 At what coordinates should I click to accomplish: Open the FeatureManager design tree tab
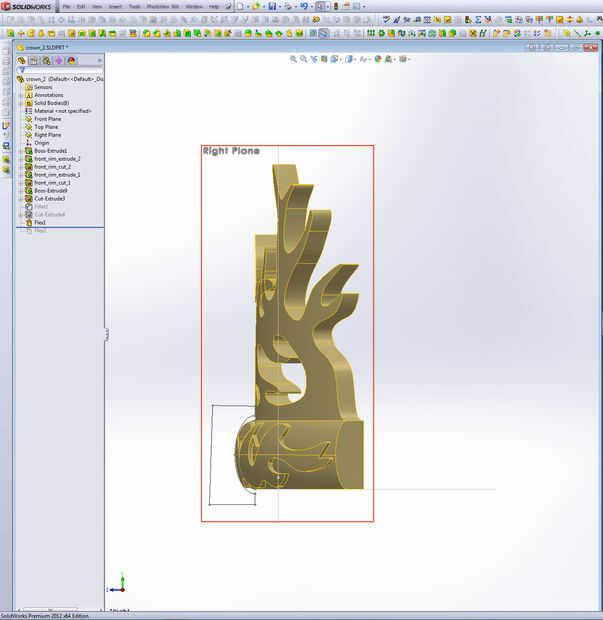pos(21,60)
